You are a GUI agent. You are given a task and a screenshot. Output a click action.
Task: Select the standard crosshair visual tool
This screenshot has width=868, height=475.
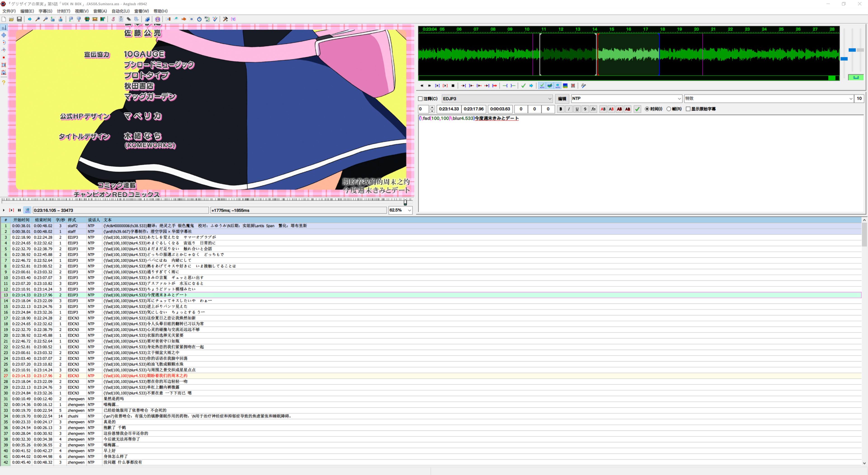4,27
